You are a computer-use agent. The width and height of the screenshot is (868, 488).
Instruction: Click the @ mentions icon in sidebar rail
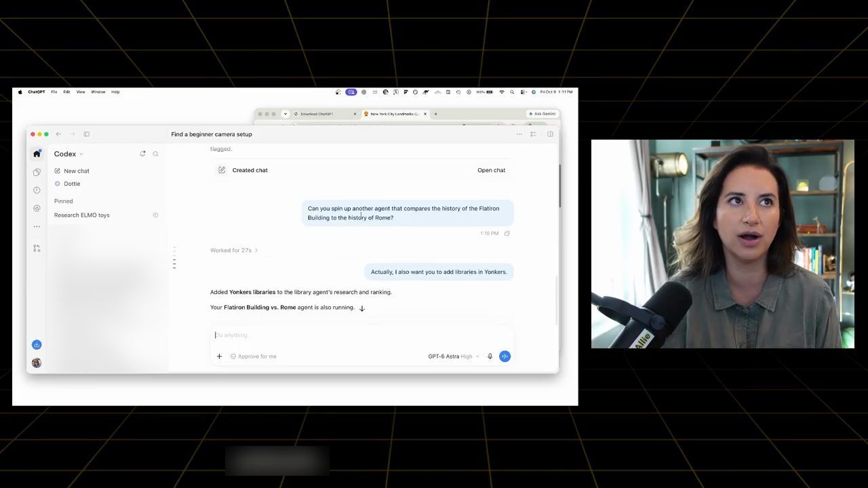(37, 208)
